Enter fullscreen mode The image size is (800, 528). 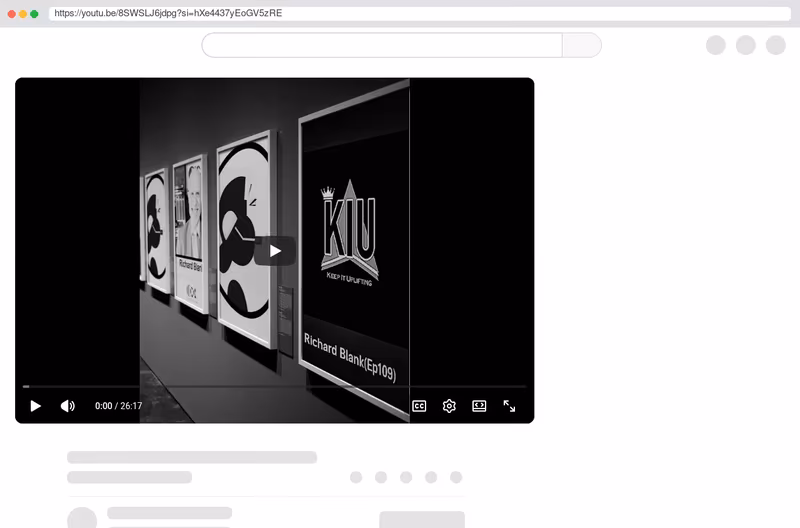pyautogui.click(x=509, y=406)
